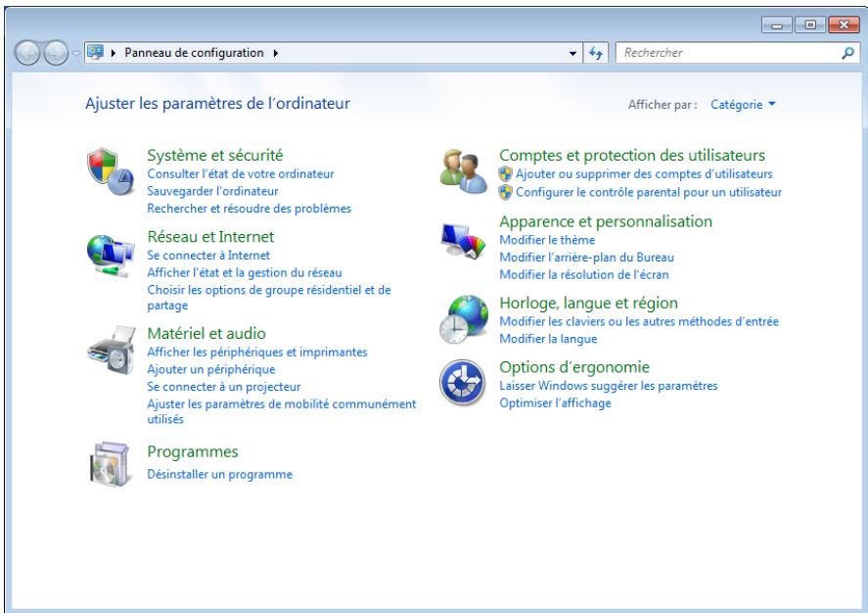Open Afficher les périphériques et imprimantes
This screenshot has width=868, height=613.
pos(256,353)
